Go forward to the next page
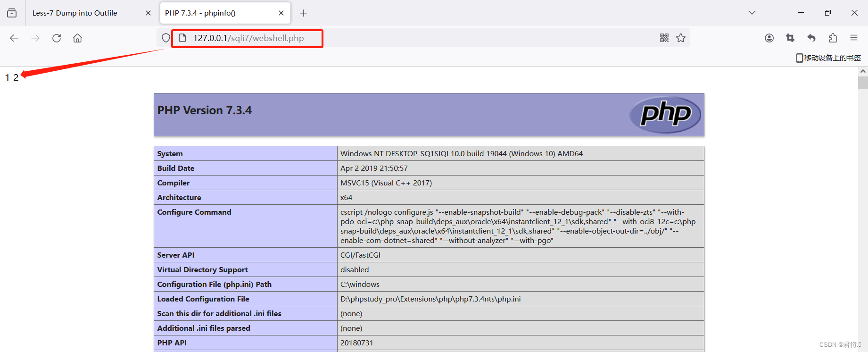The height and width of the screenshot is (352, 868). (x=35, y=38)
